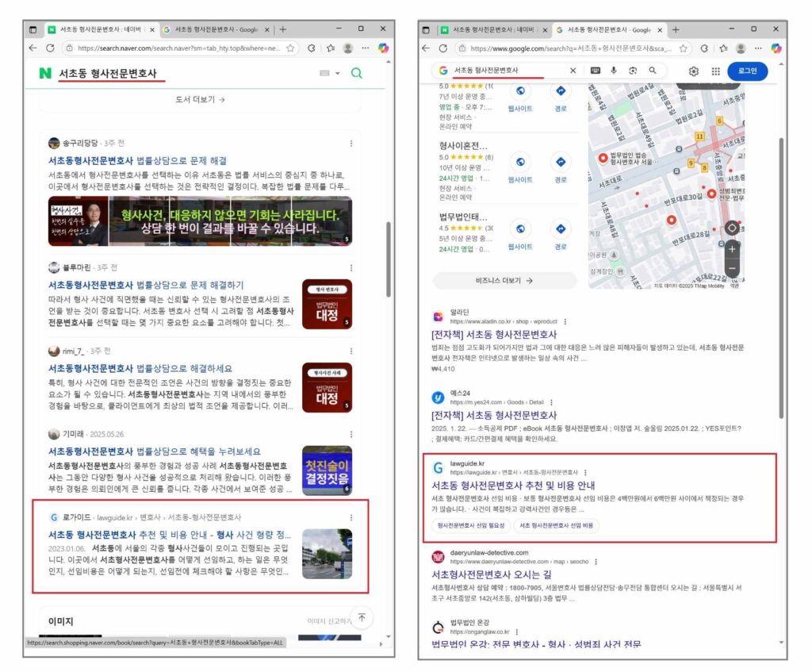Center Google map on my location

[x=732, y=228]
